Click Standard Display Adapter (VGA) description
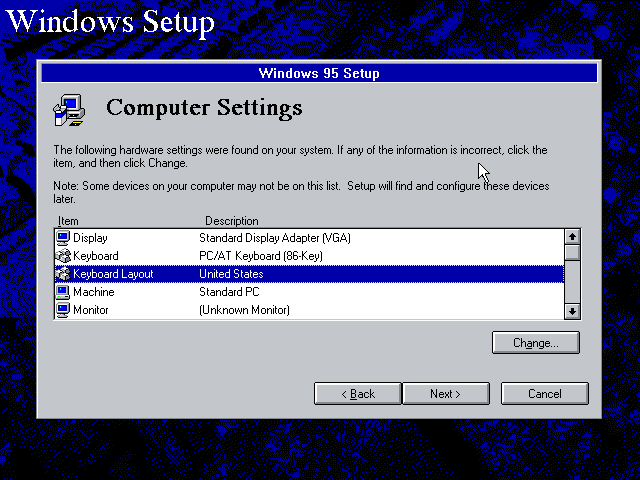The width and height of the screenshot is (640, 480). pos(275,238)
